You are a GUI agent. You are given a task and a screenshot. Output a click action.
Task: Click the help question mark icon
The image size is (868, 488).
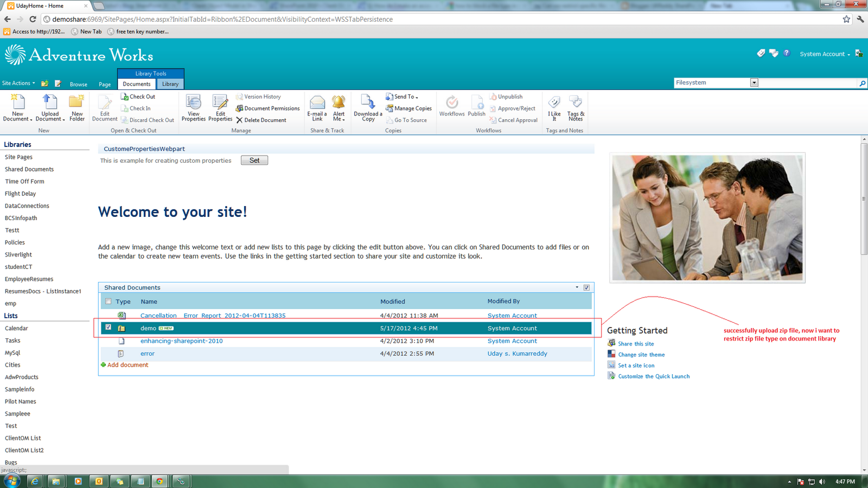click(787, 53)
